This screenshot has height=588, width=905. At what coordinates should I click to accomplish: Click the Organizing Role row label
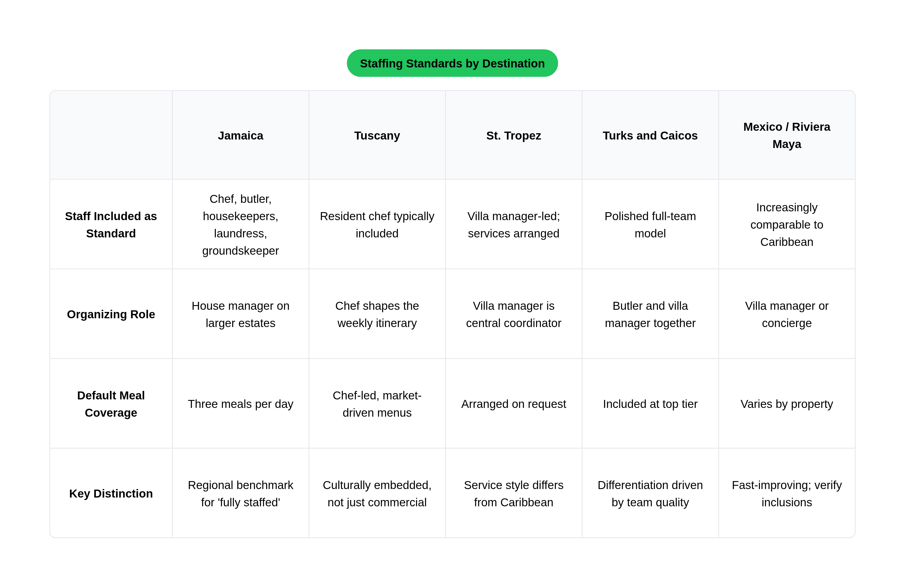pyautogui.click(x=111, y=314)
